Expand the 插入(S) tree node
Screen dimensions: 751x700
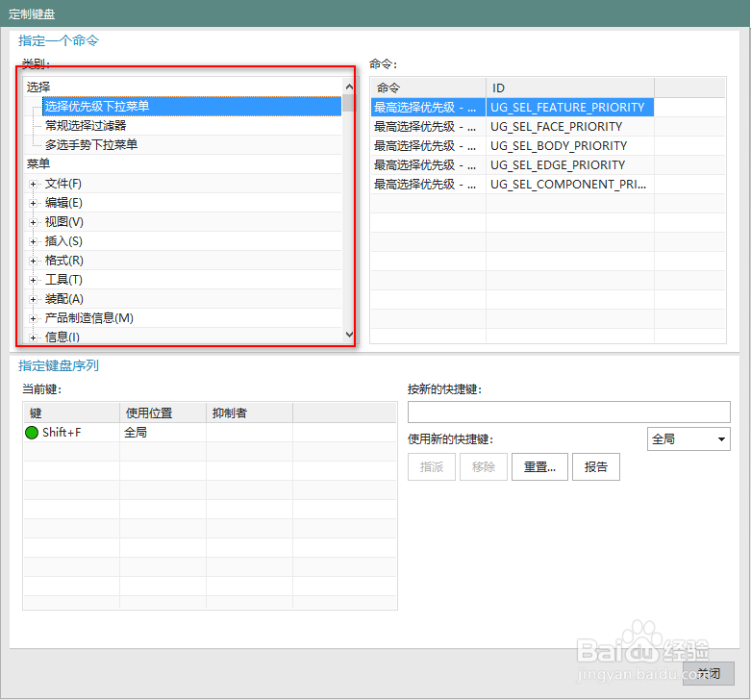(33, 241)
